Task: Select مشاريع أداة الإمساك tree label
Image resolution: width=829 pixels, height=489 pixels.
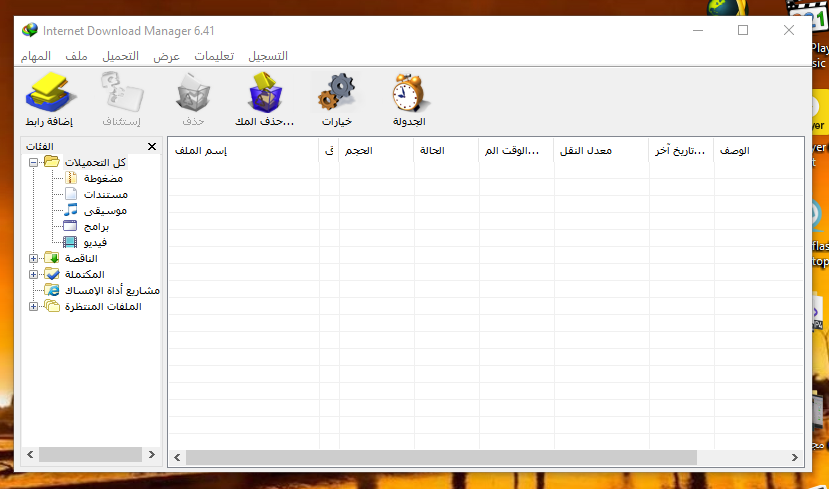Action: coord(112,291)
